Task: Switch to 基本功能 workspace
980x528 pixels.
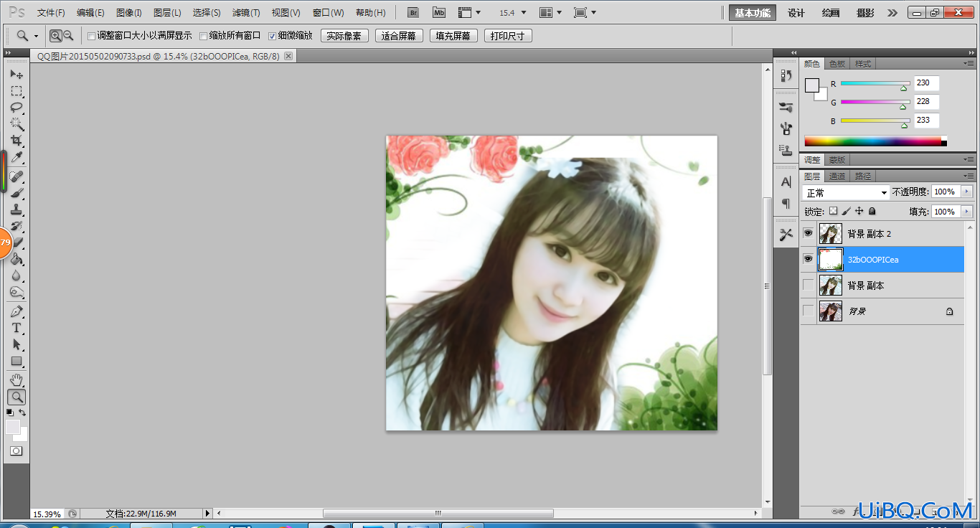Action: [753, 13]
